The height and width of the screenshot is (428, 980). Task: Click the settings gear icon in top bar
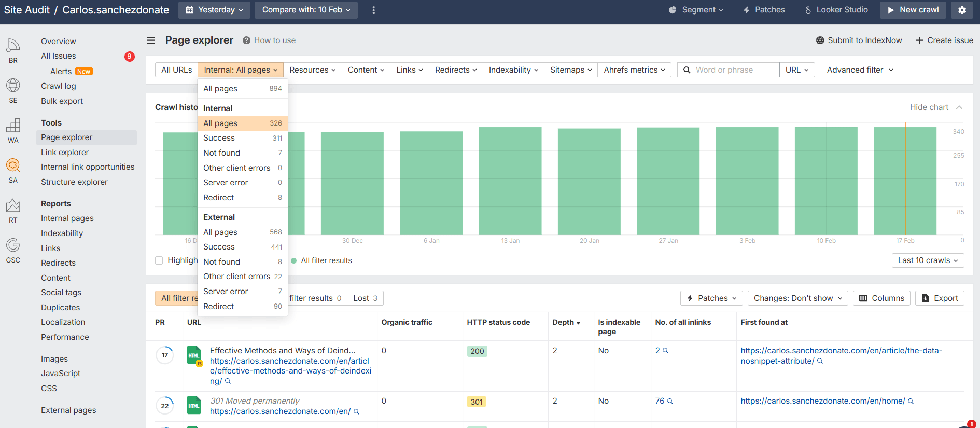pyautogui.click(x=962, y=10)
